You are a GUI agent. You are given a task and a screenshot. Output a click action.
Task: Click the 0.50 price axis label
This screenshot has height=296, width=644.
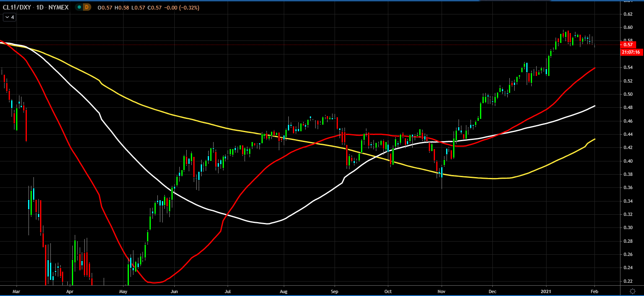click(627, 94)
